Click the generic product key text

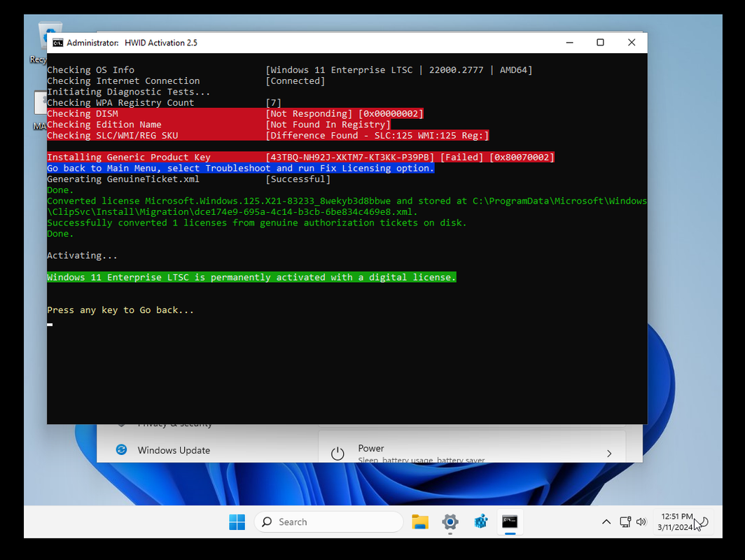tap(349, 157)
